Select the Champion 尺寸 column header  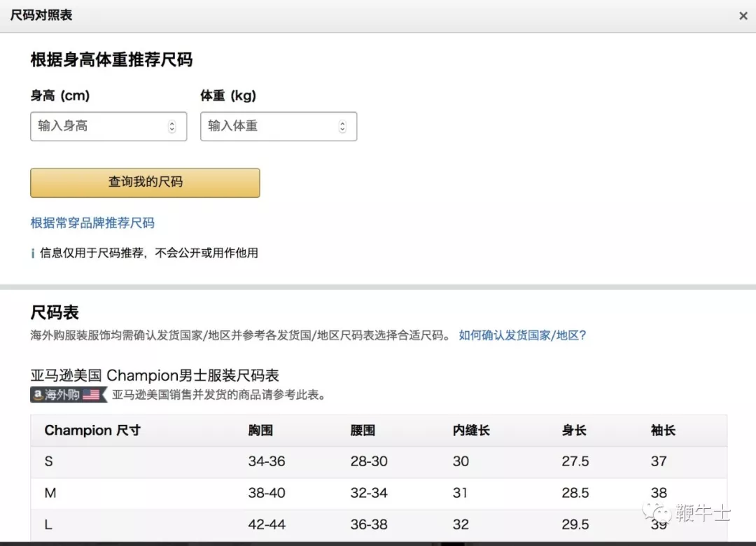coord(92,430)
